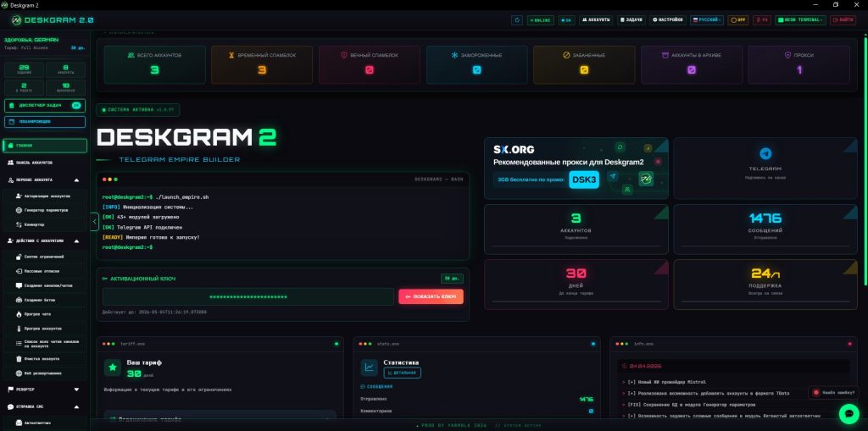Open Панель аккаунтов in the sidebar
The width and height of the screenshot is (868, 431).
44,163
